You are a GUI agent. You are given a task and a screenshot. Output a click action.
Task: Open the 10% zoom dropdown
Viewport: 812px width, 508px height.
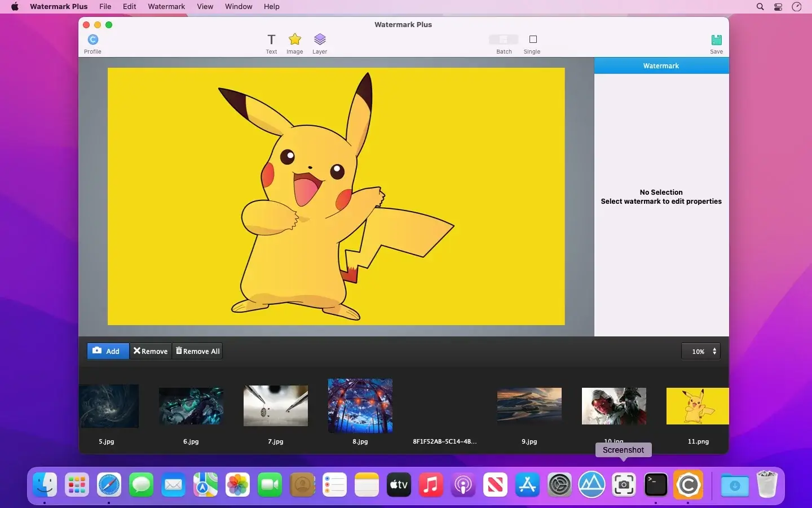tap(701, 351)
